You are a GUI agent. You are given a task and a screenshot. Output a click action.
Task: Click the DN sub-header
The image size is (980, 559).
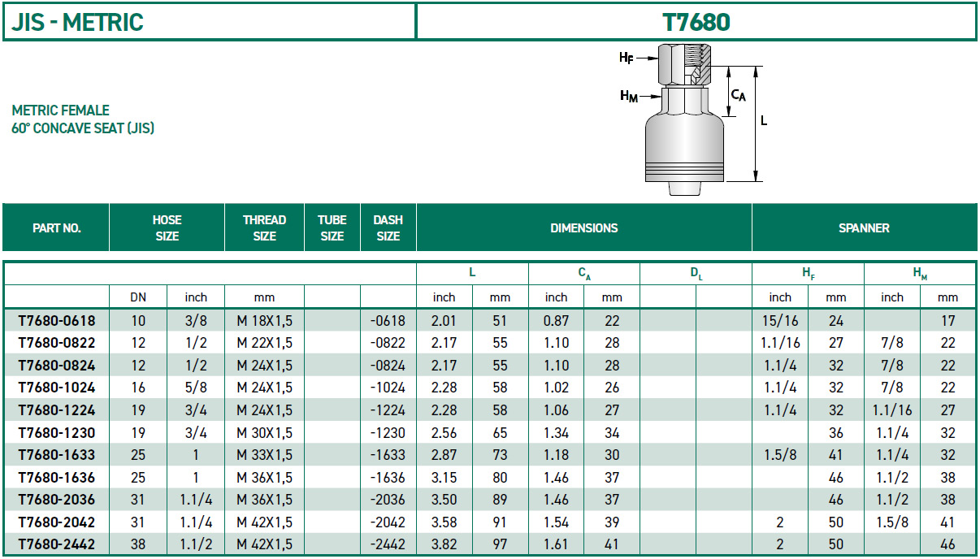[138, 297]
